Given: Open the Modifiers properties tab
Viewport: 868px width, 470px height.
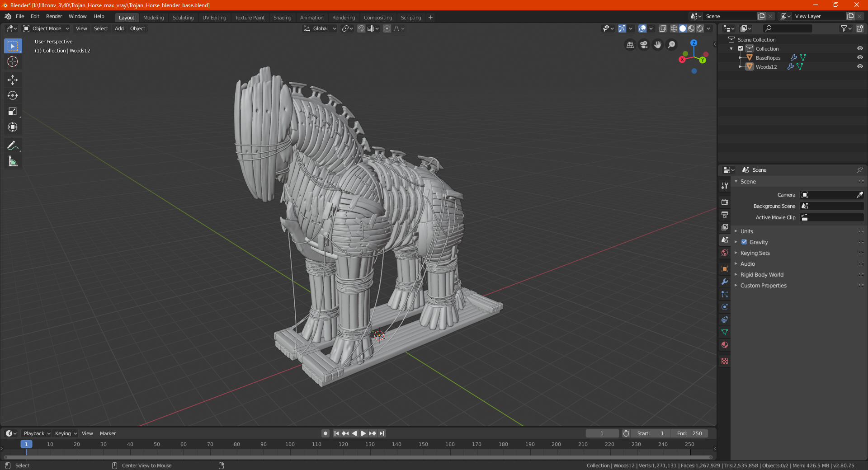Looking at the screenshot, I should pos(725,282).
